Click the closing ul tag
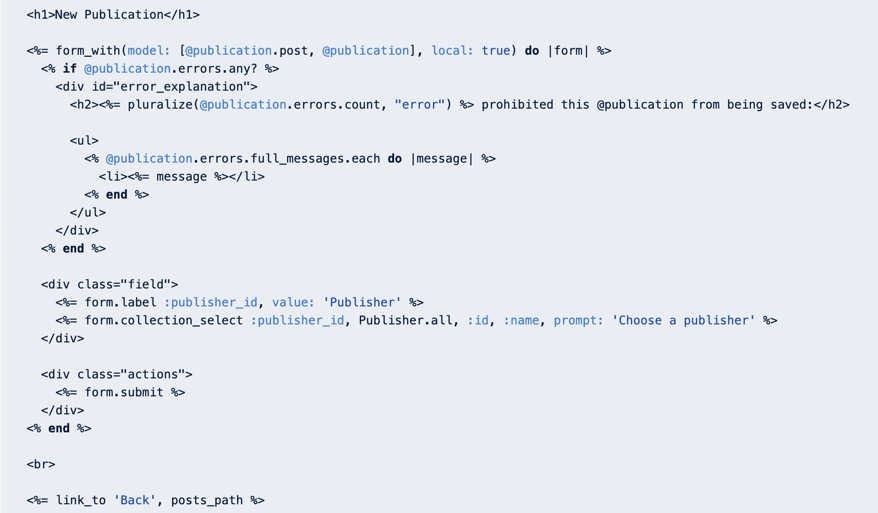 [x=88, y=212]
